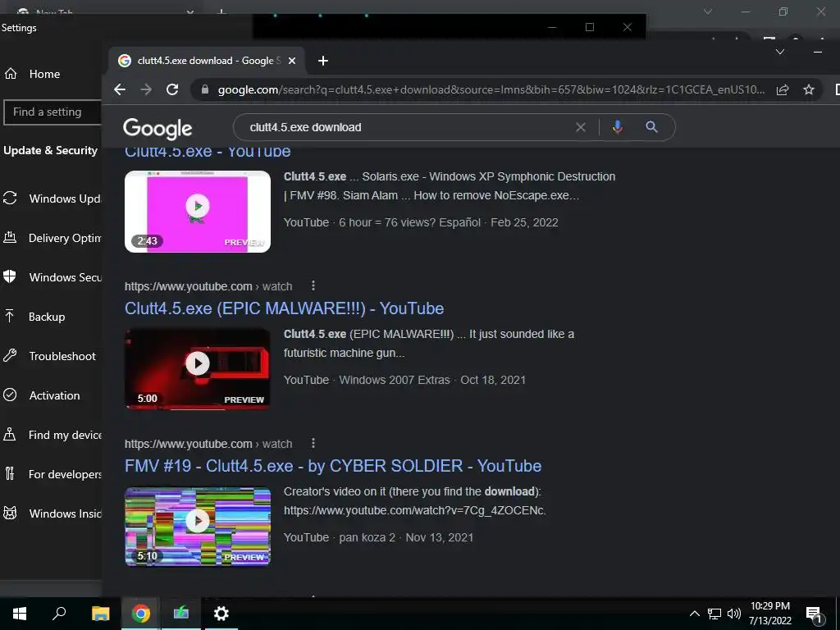
Task: Open FMV #19 CYBER SOLDIER result link
Action: 333,466
